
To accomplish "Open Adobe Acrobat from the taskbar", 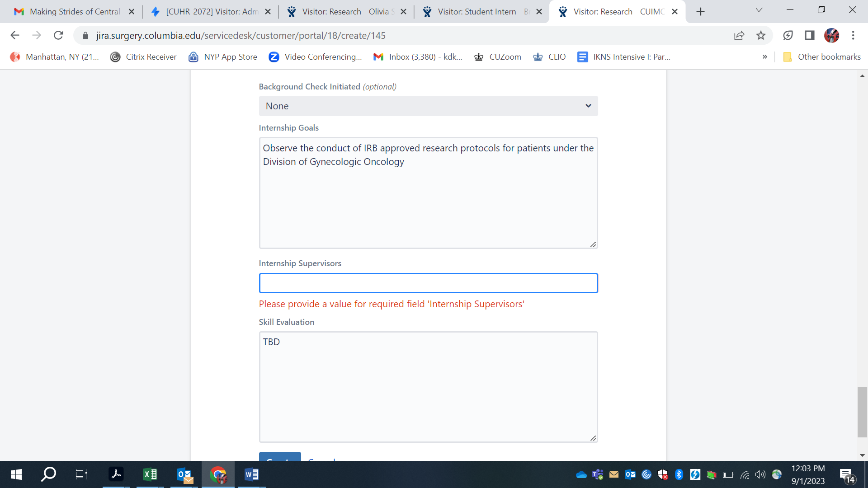I will click(x=116, y=474).
